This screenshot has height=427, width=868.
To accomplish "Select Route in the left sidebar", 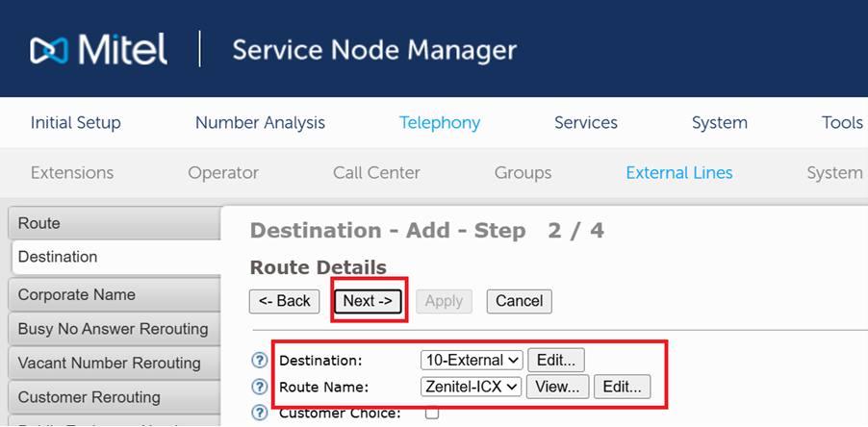I will click(x=39, y=223).
